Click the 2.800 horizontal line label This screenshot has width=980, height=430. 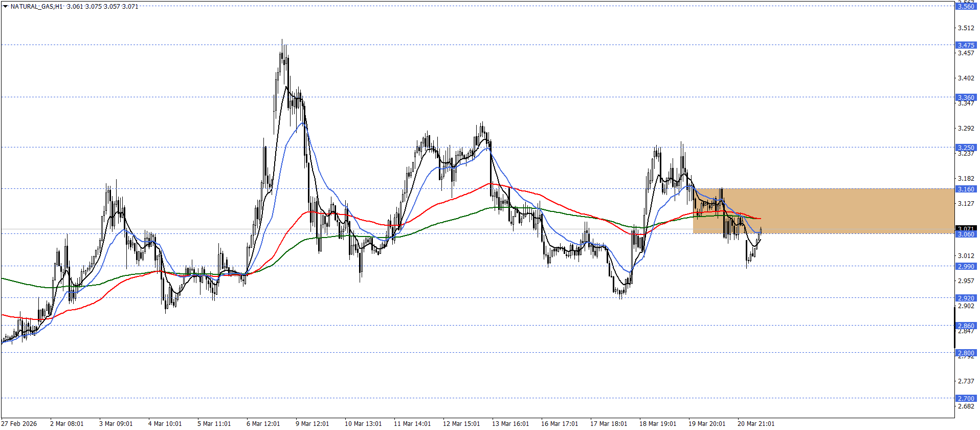[966, 353]
